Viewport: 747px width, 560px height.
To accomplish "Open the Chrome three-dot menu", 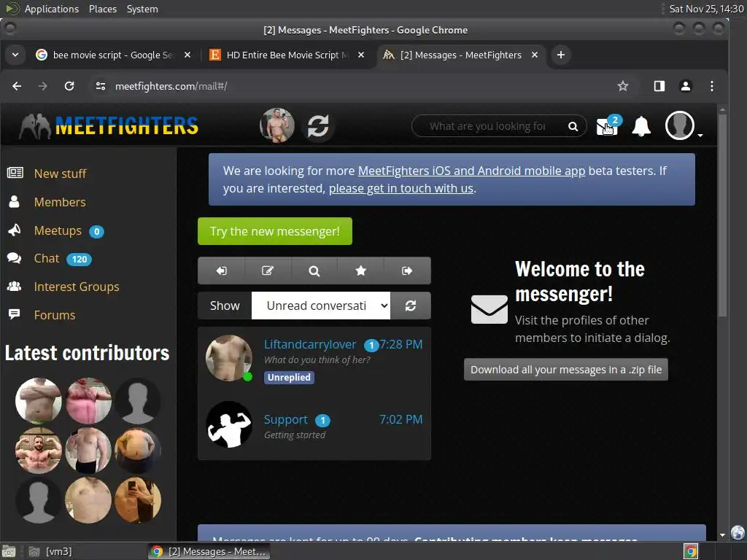I will (x=712, y=86).
